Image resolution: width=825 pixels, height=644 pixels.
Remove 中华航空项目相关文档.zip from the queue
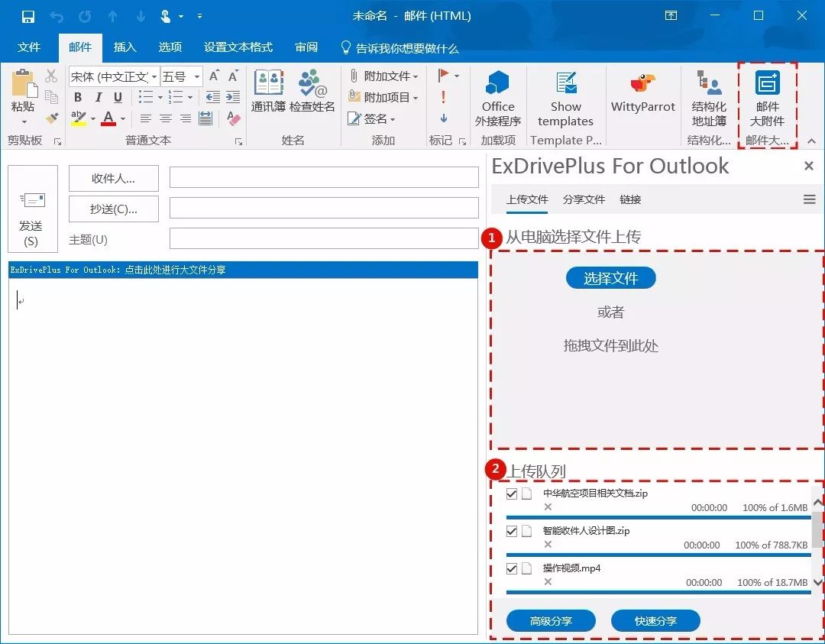click(x=548, y=506)
